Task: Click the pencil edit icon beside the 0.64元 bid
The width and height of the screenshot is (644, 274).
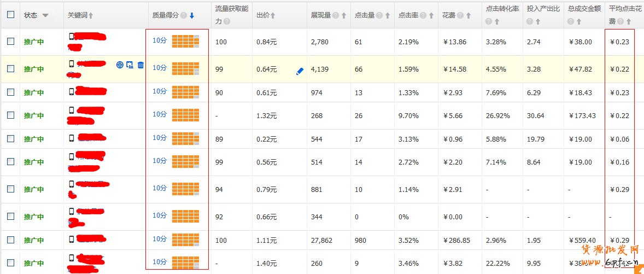Action: [x=300, y=71]
